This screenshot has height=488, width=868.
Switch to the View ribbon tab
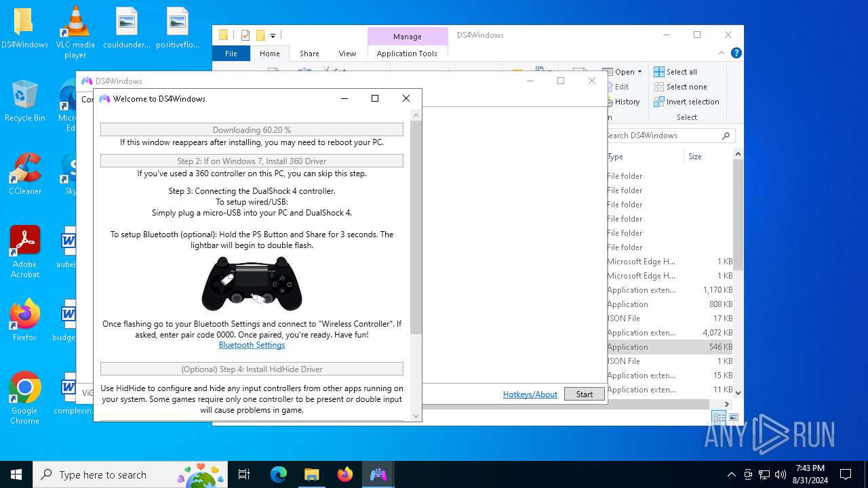347,54
